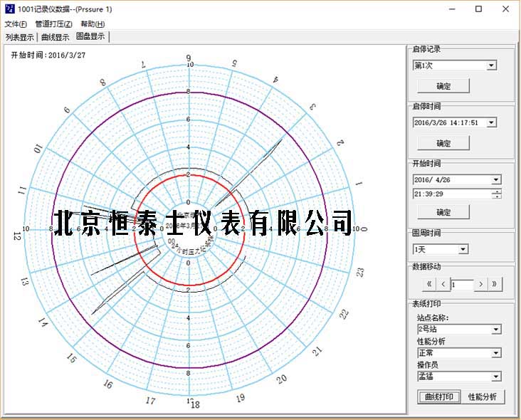Click the application icon in title bar
The width and height of the screenshot is (521, 420).
coord(10,9)
